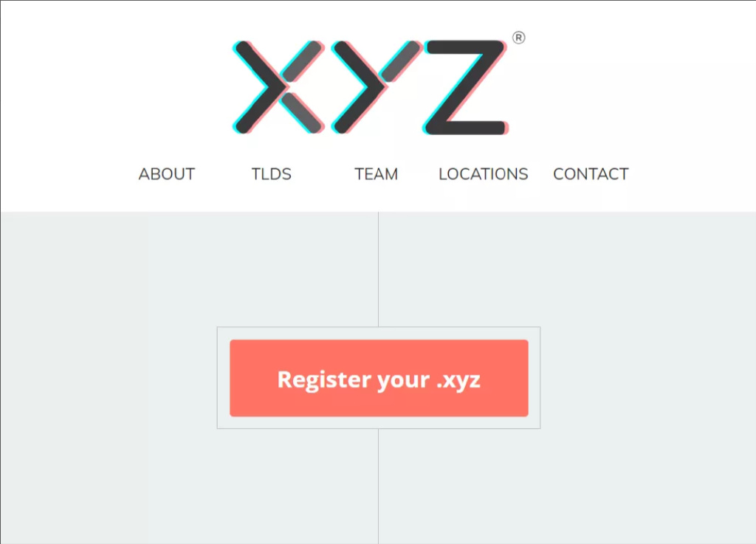Open the ABOUT page
The height and width of the screenshot is (544, 756).
(167, 174)
